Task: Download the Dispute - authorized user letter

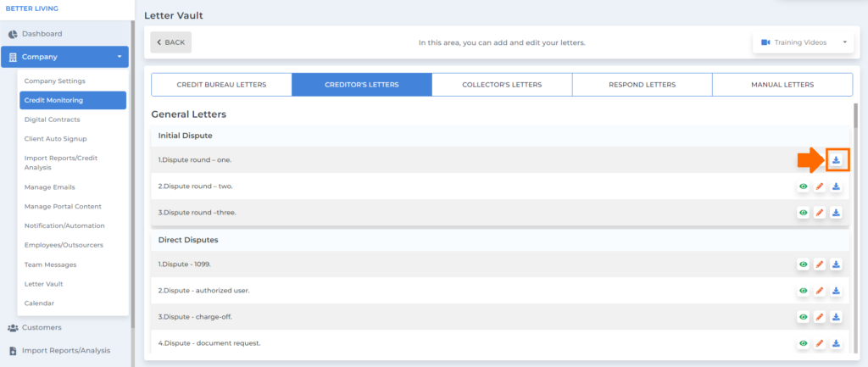Action: pyautogui.click(x=836, y=291)
